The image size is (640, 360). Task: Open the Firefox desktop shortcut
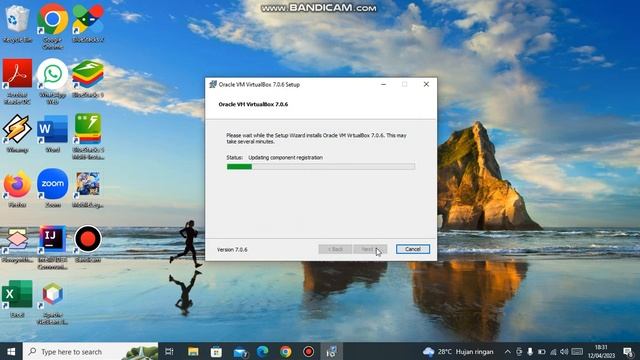point(17,188)
